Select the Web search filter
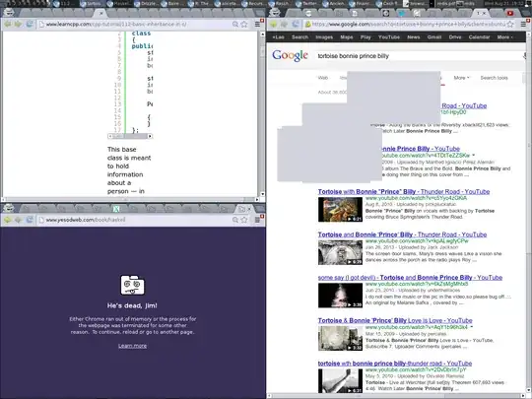This screenshot has width=532, height=399. click(x=323, y=78)
